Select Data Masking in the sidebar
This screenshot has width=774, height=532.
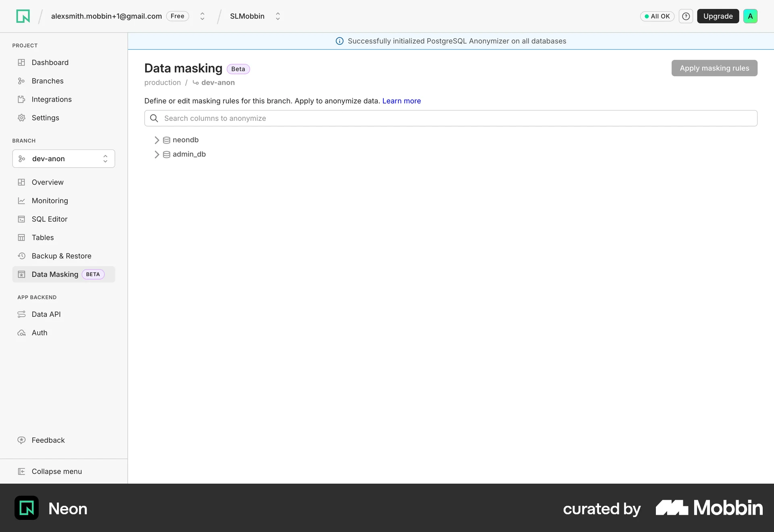pyautogui.click(x=64, y=274)
